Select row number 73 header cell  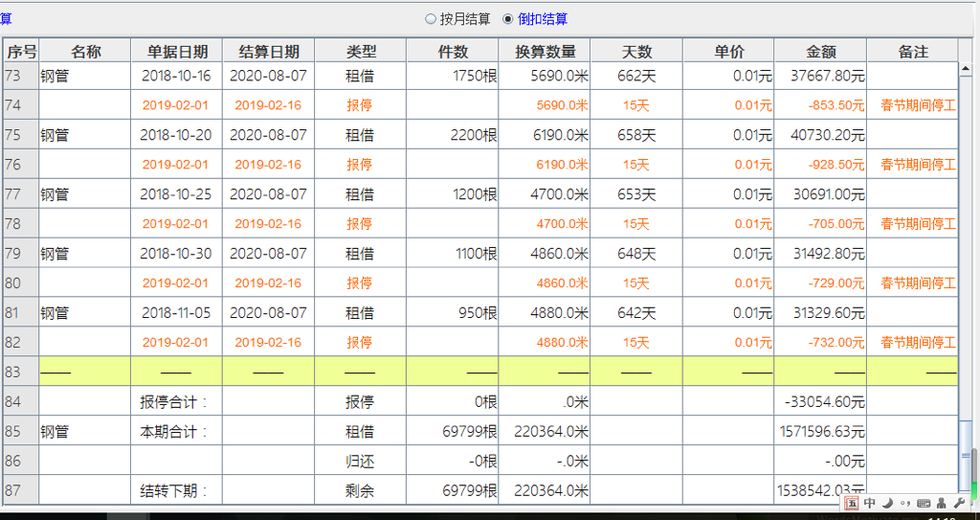click(x=21, y=76)
